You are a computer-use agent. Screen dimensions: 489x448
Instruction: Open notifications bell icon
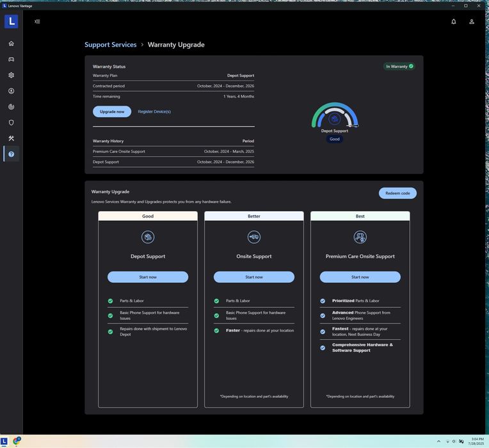(453, 22)
